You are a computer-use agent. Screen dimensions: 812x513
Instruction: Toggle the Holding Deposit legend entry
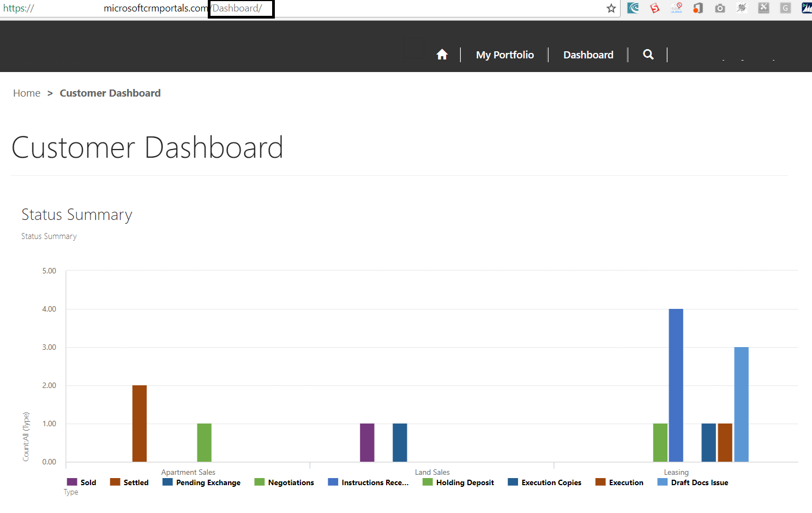coord(459,482)
